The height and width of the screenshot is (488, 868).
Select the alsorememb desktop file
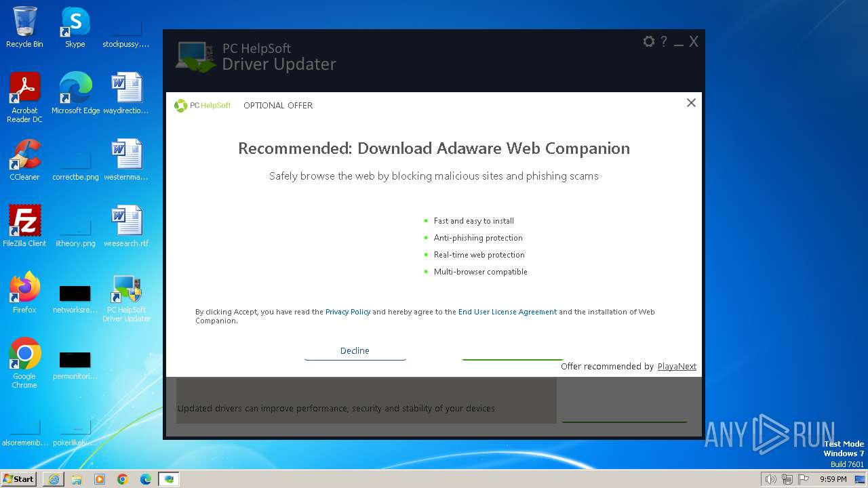(24, 432)
